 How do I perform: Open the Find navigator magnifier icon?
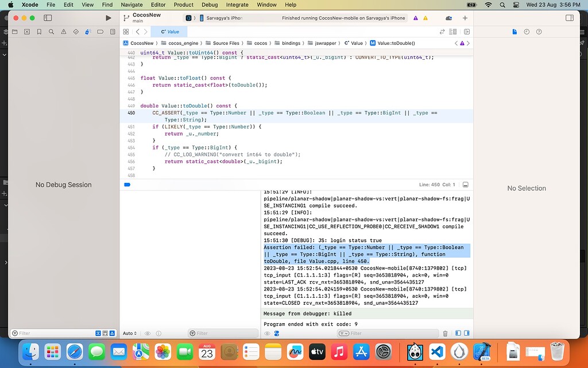[52, 32]
